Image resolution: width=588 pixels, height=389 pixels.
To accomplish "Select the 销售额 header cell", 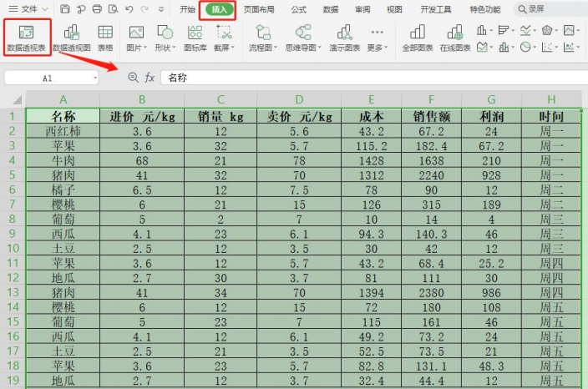I will (x=431, y=117).
